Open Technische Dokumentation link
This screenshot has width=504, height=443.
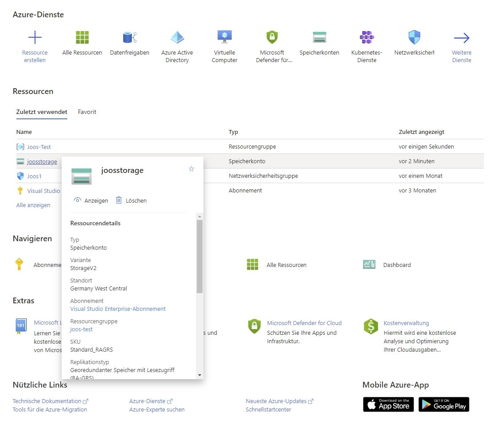[x=47, y=401]
